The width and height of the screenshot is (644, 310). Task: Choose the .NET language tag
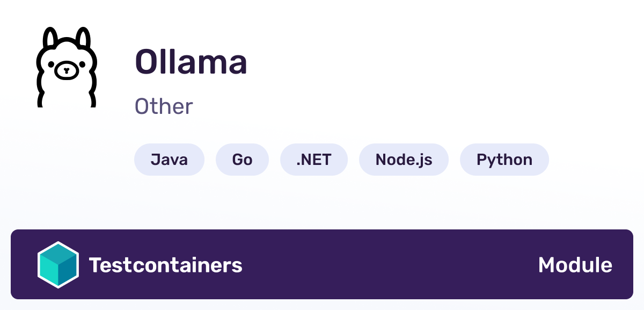tap(314, 160)
